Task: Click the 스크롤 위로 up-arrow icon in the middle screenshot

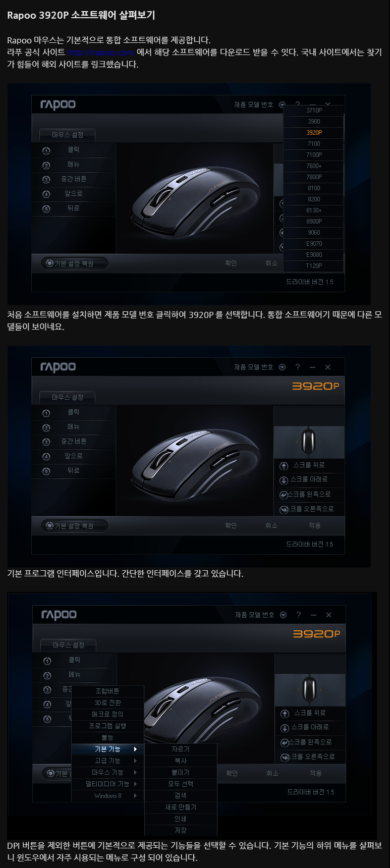Action: (284, 465)
